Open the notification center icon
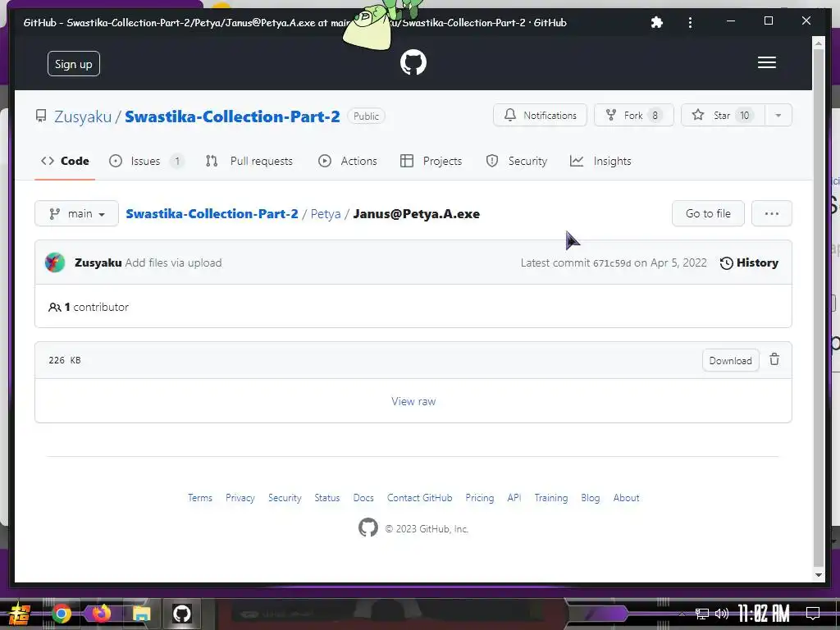Image resolution: width=840 pixels, height=630 pixels. (813, 613)
